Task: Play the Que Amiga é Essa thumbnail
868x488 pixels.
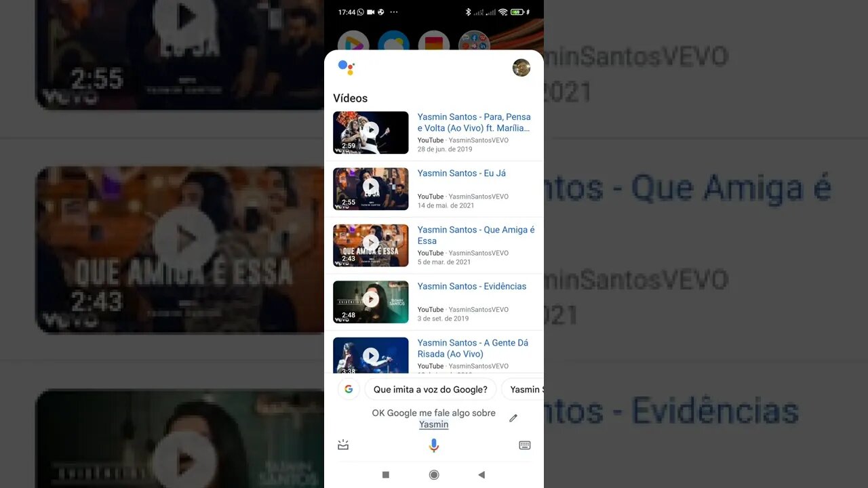Action: [x=371, y=245]
